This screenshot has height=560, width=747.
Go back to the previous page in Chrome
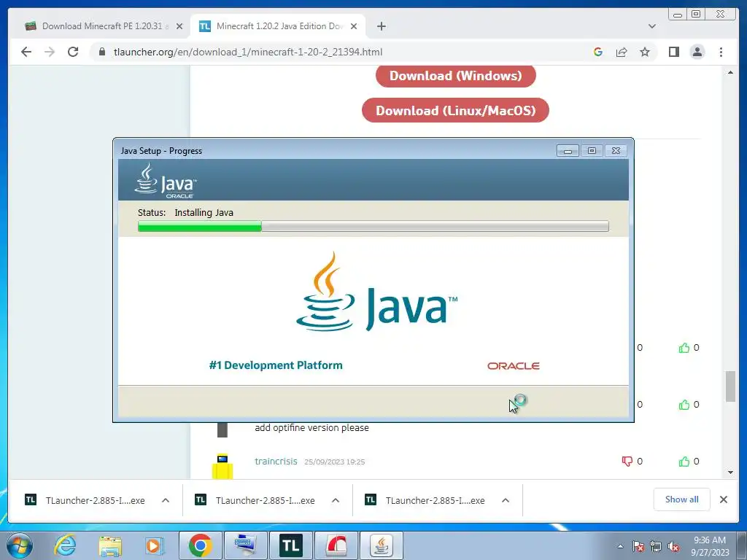point(26,52)
